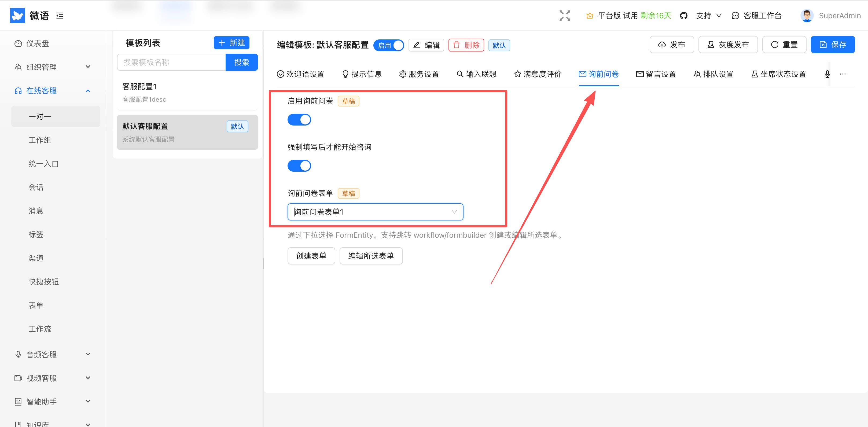Open the 工作组 menu item
The width and height of the screenshot is (868, 427).
[x=40, y=140]
